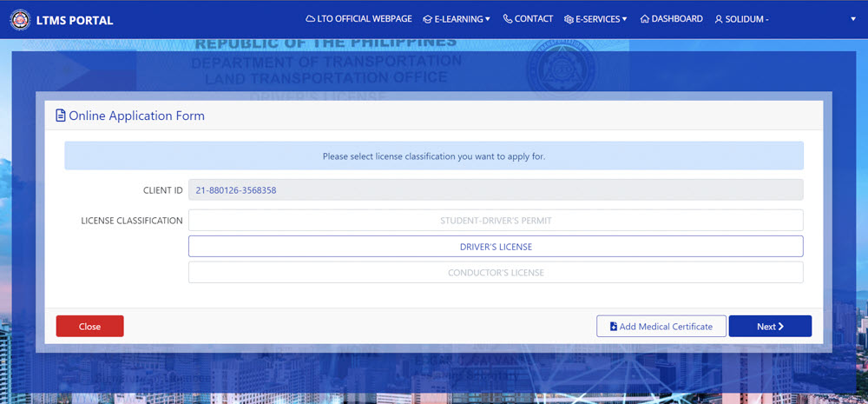Expand the account dropdown arrow at far right

pos(853,19)
